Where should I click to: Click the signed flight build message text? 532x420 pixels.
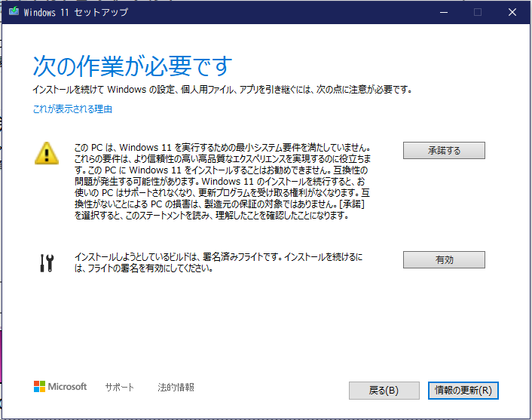tap(219, 262)
